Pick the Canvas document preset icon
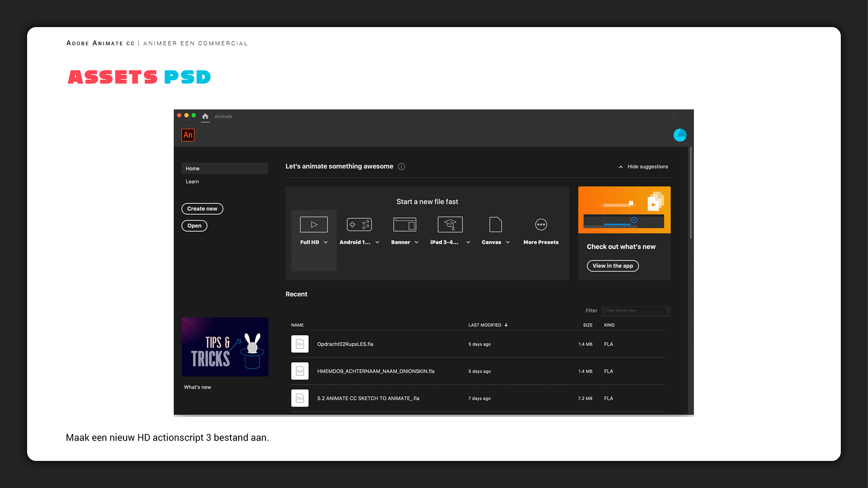The height and width of the screenshot is (488, 868). 495,225
